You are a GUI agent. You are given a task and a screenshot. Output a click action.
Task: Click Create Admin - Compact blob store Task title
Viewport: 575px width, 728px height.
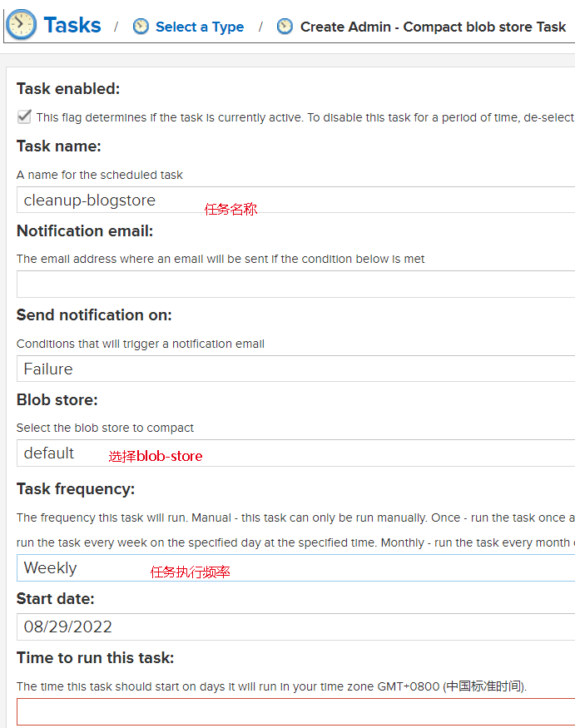pos(433,27)
